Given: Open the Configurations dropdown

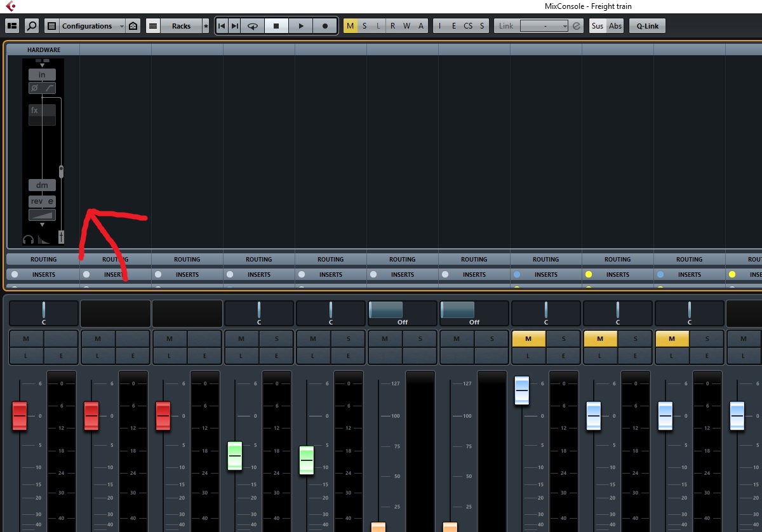Looking at the screenshot, I should point(93,26).
